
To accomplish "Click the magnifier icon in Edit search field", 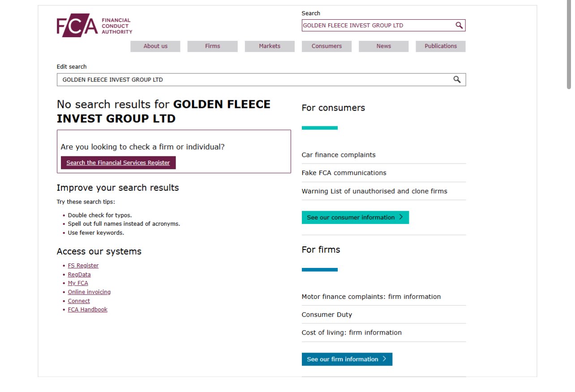I will pyautogui.click(x=457, y=80).
